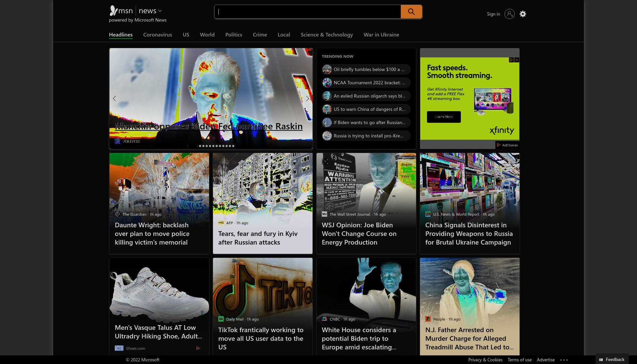Click the video play icon on WSJ card
The height and width of the screenshot is (364, 637).
click(x=325, y=162)
